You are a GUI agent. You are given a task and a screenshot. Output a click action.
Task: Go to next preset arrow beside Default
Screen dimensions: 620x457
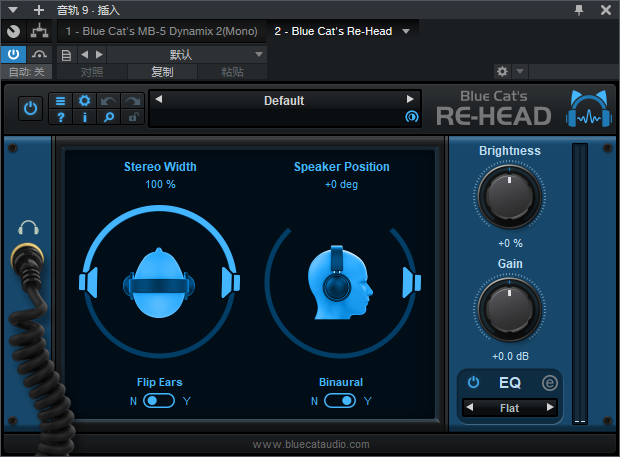[x=410, y=99]
